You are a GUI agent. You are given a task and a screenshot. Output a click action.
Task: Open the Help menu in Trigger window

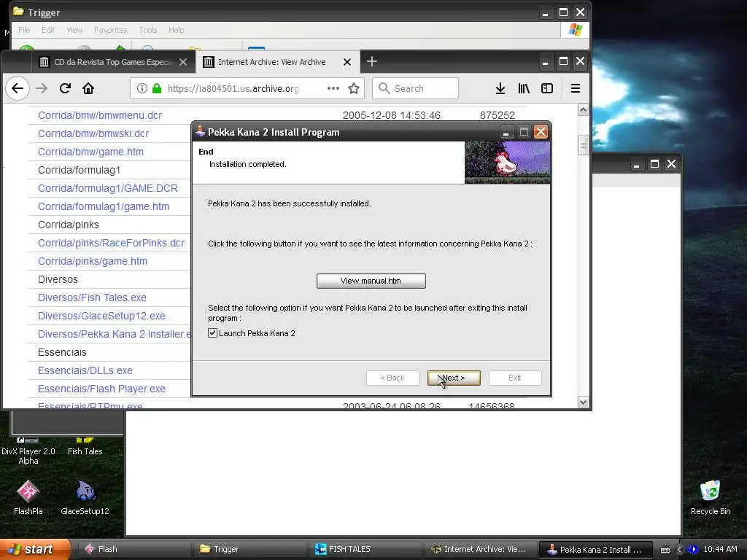[177, 30]
